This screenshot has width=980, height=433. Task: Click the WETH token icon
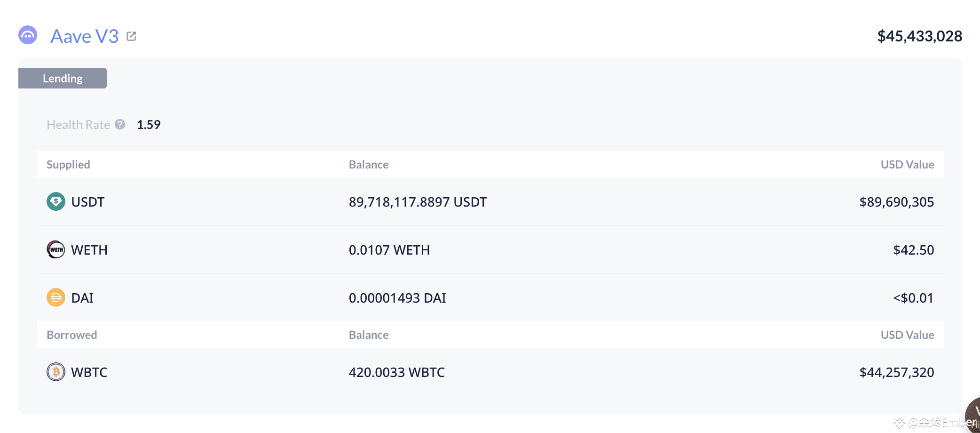coord(56,249)
